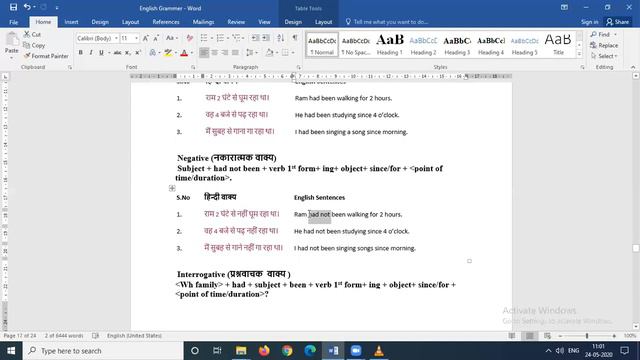The image size is (640, 360).
Task: Open font size dropdown
Action: pyautogui.click(x=136, y=38)
